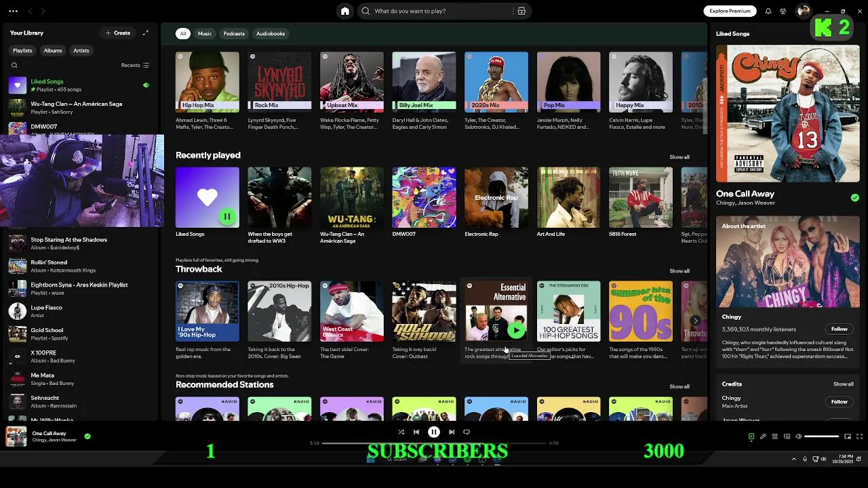Open the Friend Activity icon
This screenshot has width=868, height=488.
coord(783,11)
